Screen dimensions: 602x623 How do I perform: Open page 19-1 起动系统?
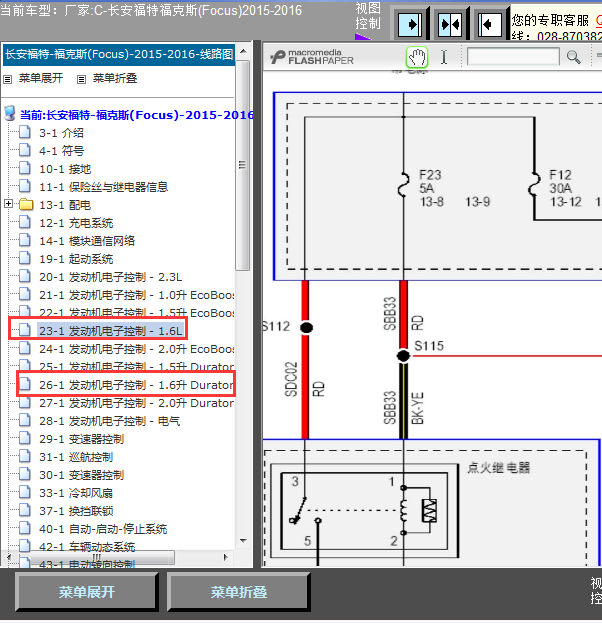coord(76,259)
